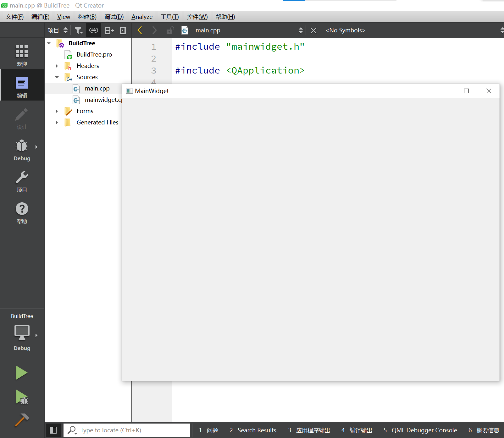Screen dimensions: 504x438
Task: Open the 编辑(E) menu
Action: (x=41, y=17)
